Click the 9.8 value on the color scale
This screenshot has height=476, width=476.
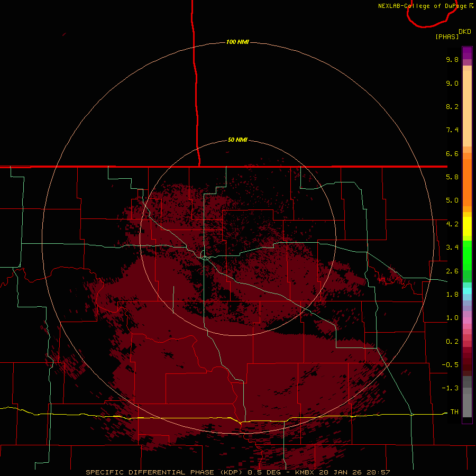click(452, 59)
